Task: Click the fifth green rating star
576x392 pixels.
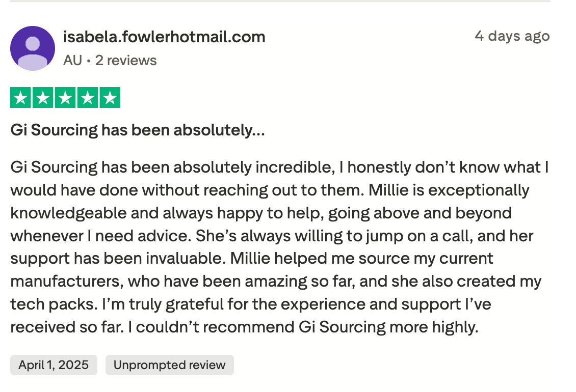Action: (110, 98)
